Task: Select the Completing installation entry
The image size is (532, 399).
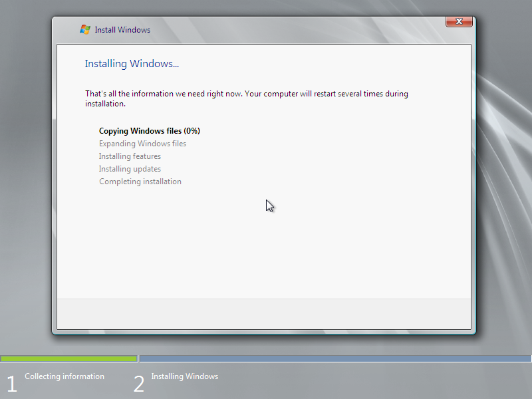Action: (x=140, y=181)
